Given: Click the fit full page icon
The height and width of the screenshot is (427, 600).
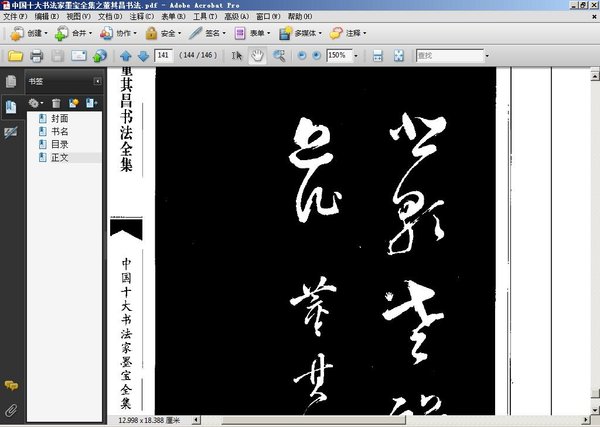Looking at the screenshot, I should click(x=399, y=56).
